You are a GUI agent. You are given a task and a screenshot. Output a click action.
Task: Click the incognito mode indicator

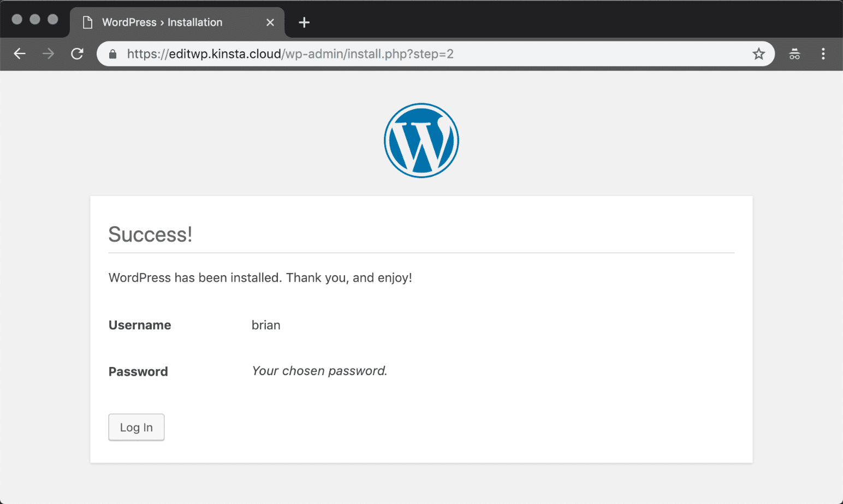point(794,54)
